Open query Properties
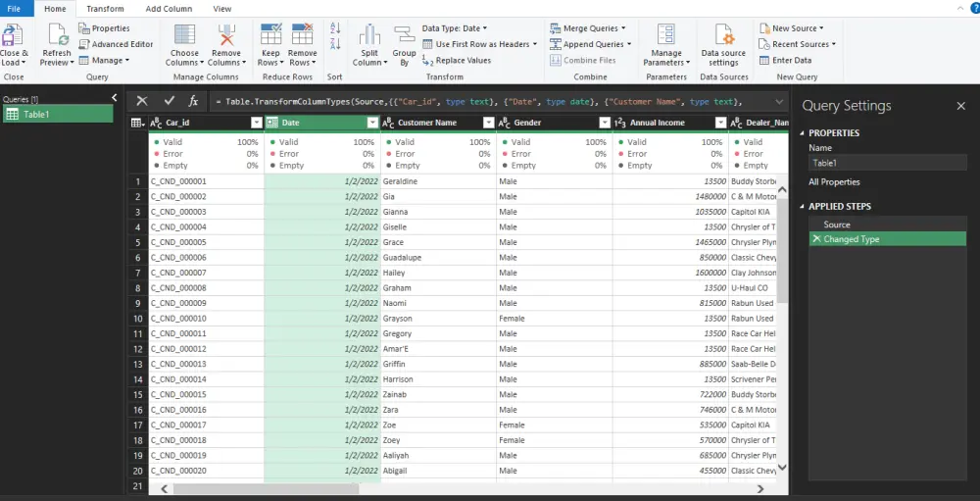The width and height of the screenshot is (980, 501). tap(105, 28)
